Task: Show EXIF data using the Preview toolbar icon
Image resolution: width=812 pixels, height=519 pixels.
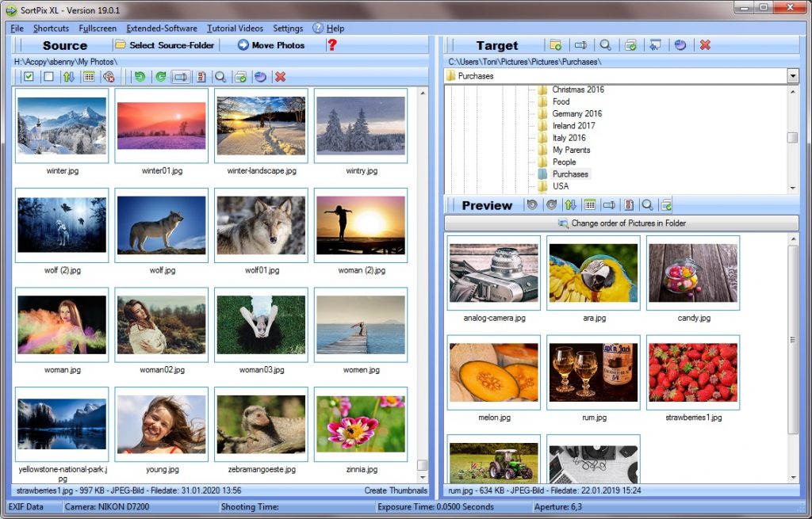Action: (x=629, y=204)
